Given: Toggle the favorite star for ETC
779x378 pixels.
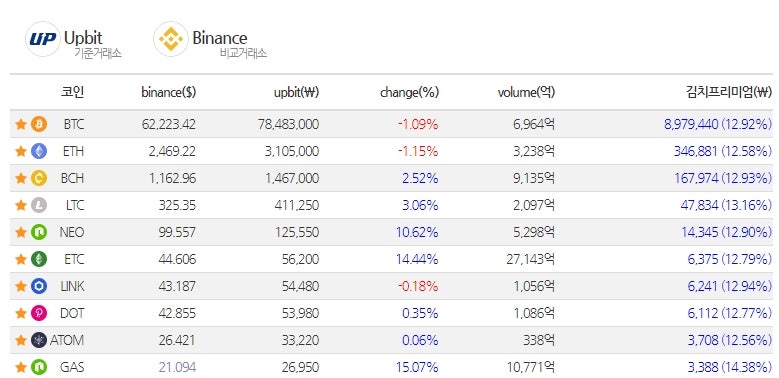Looking at the screenshot, I should 21,259.
